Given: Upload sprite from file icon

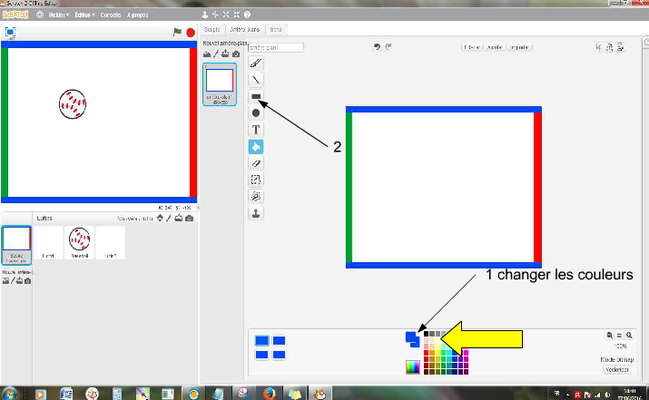Looking at the screenshot, I should click(178, 218).
